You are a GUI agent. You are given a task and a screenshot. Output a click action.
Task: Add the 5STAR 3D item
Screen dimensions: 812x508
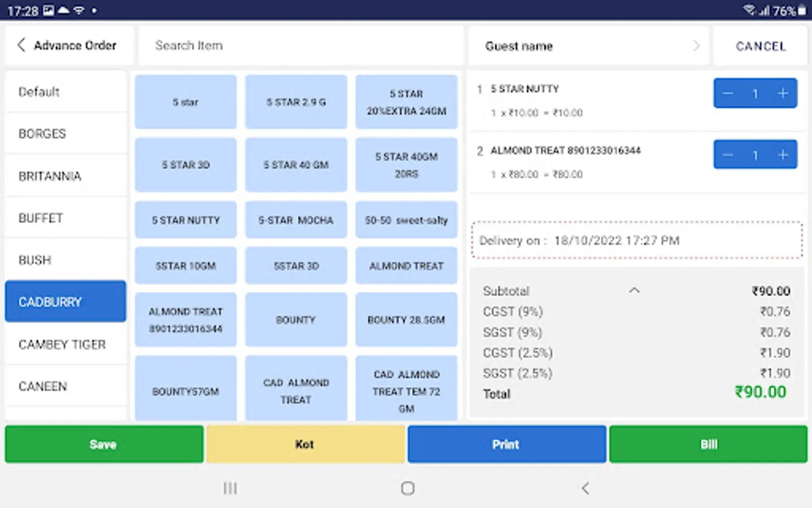(x=296, y=265)
